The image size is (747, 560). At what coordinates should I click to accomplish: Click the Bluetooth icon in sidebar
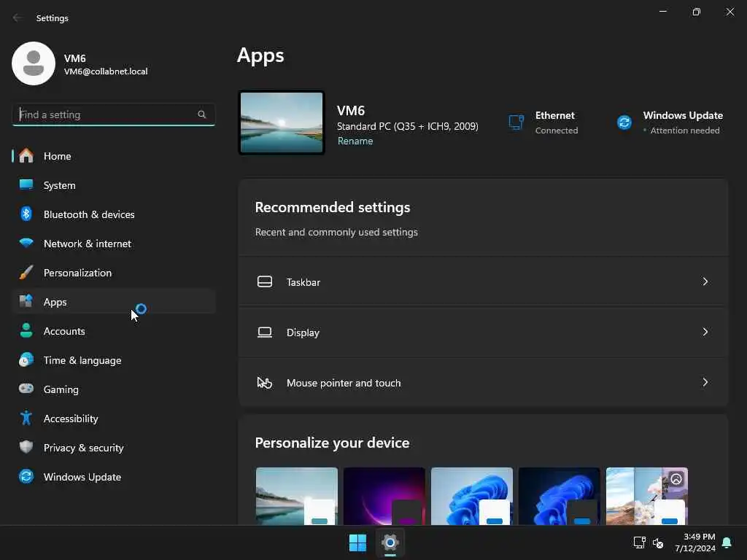(x=26, y=214)
